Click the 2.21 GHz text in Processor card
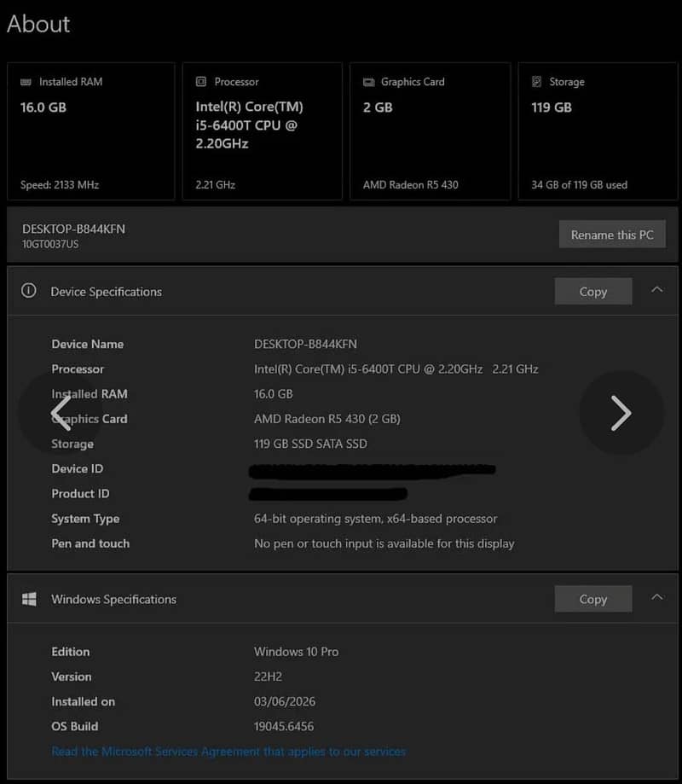This screenshot has width=682, height=784. (216, 184)
